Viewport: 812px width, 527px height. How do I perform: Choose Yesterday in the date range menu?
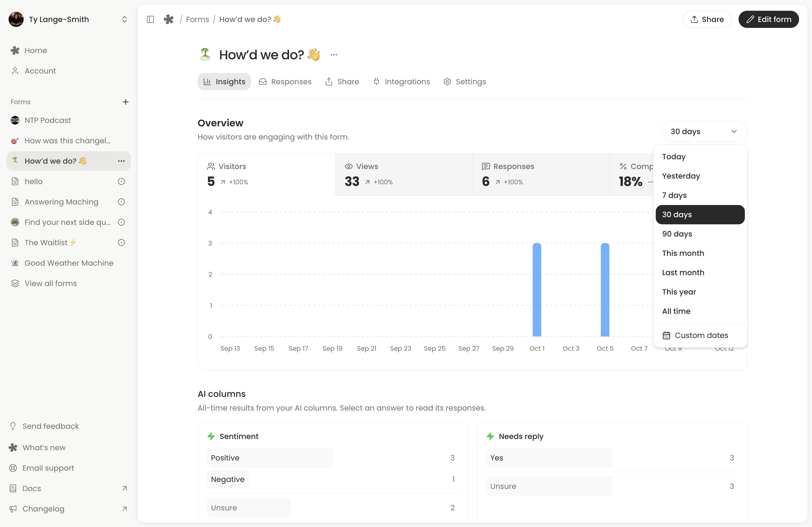coord(700,176)
